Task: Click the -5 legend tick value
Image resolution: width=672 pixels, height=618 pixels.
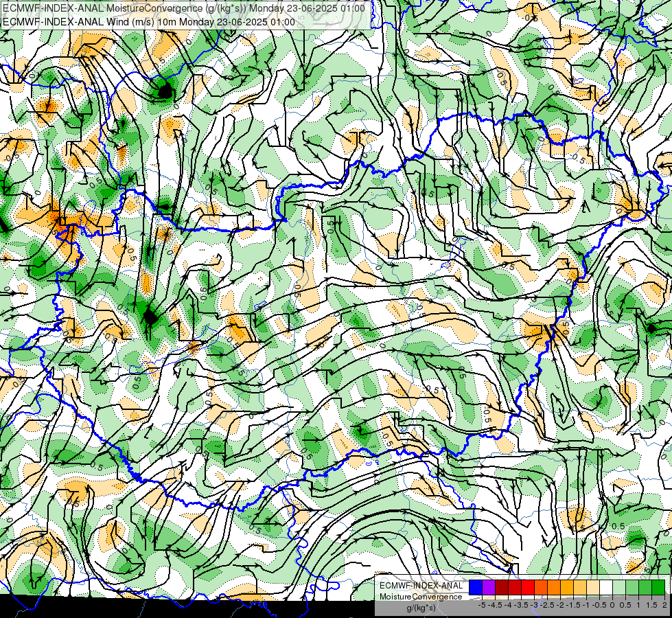Action: point(482,605)
